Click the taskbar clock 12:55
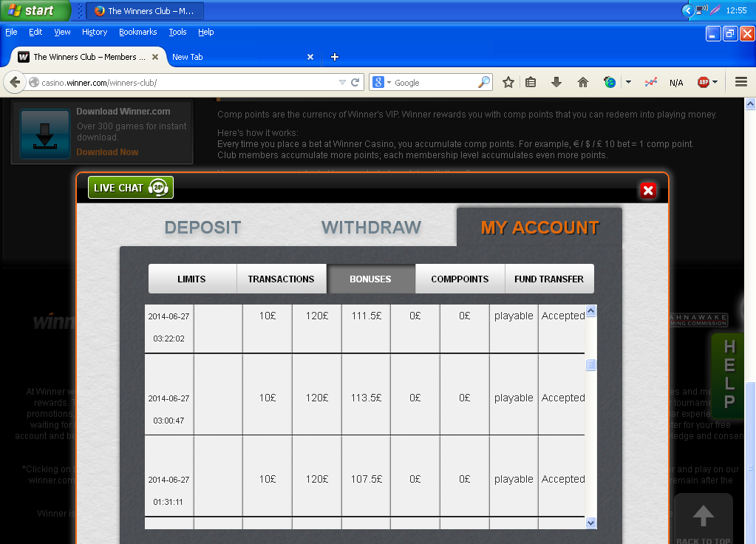 tap(736, 10)
